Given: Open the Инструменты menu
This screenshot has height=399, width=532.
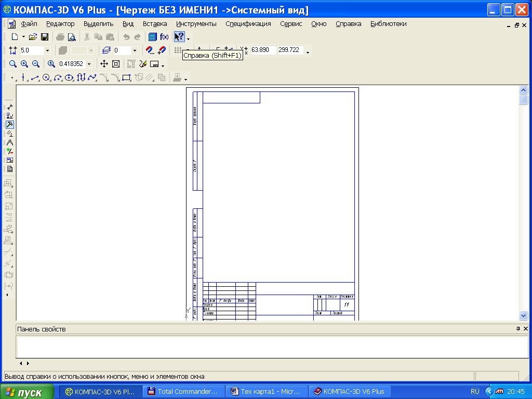Looking at the screenshot, I should pos(196,24).
